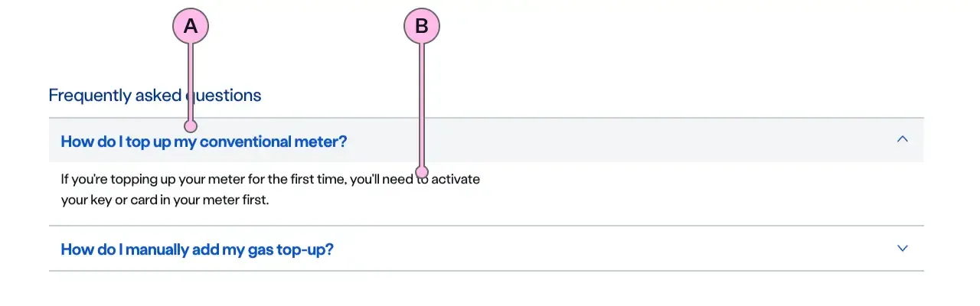Open "How do I manually add my gas top-up?"
Viewport: 980px width, 306px height.
pyautogui.click(x=197, y=249)
